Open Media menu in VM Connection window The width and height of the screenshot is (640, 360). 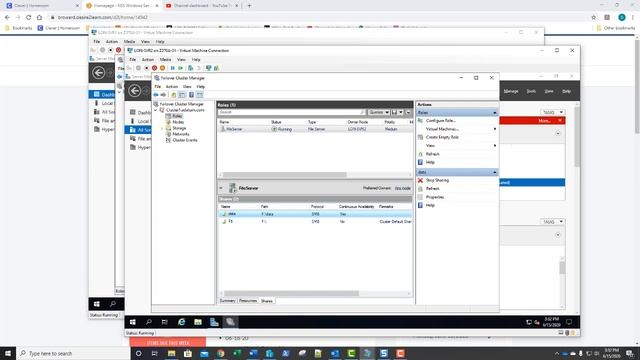click(165, 60)
